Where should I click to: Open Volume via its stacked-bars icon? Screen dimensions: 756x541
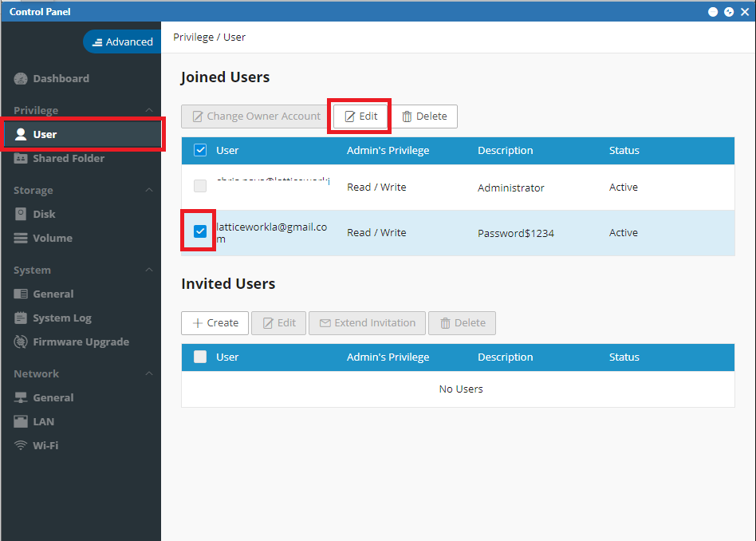pyautogui.click(x=21, y=238)
